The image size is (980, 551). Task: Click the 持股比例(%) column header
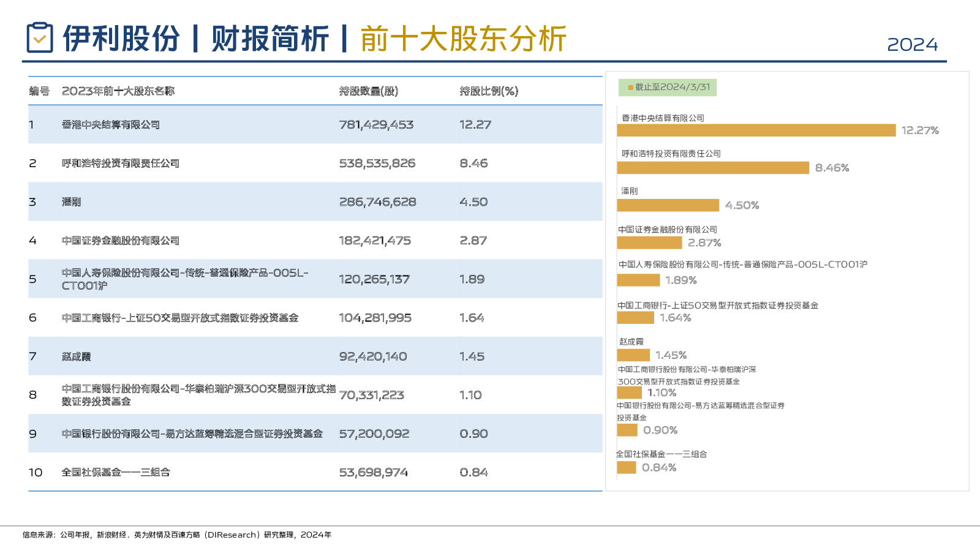(x=489, y=91)
